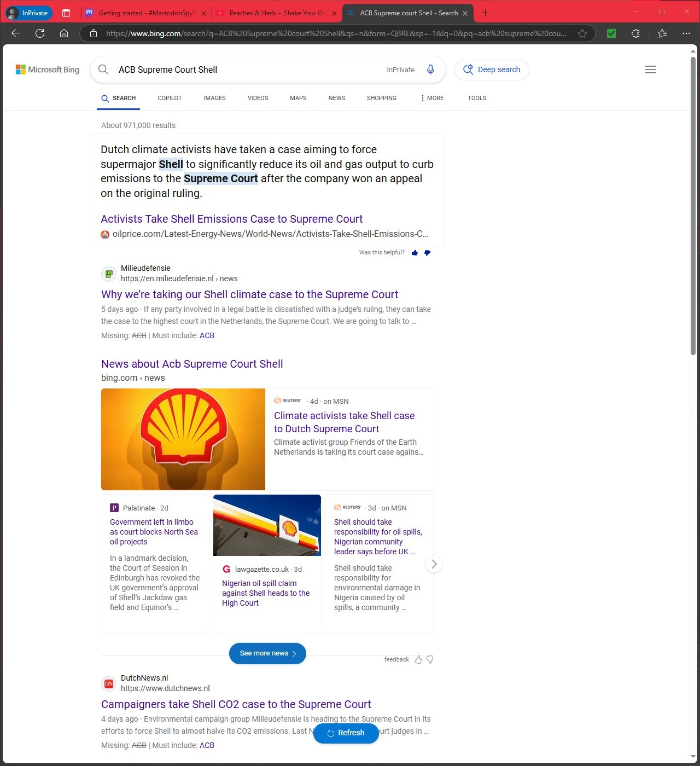
Task: Start voice search with microphone icon
Action: (x=430, y=69)
